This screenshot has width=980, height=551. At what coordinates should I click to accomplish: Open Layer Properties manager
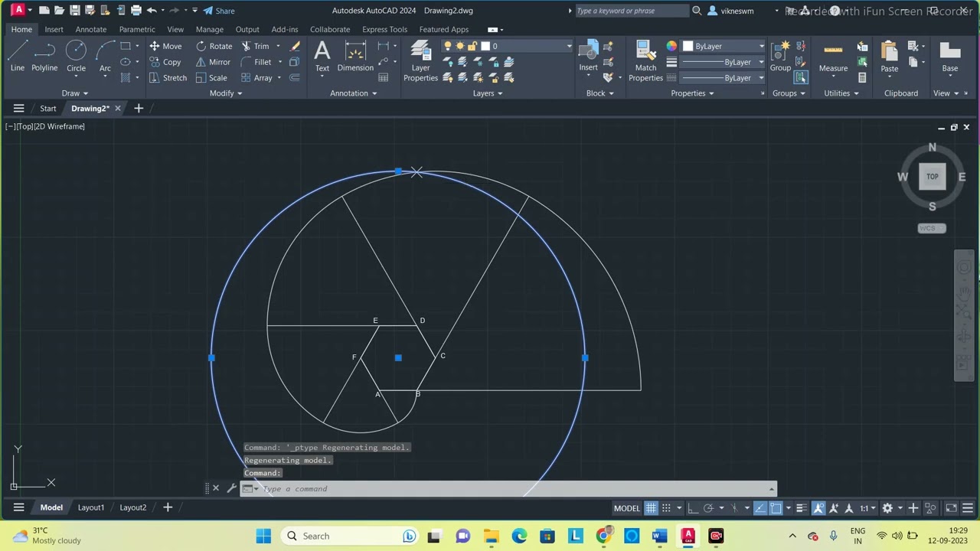(x=420, y=61)
